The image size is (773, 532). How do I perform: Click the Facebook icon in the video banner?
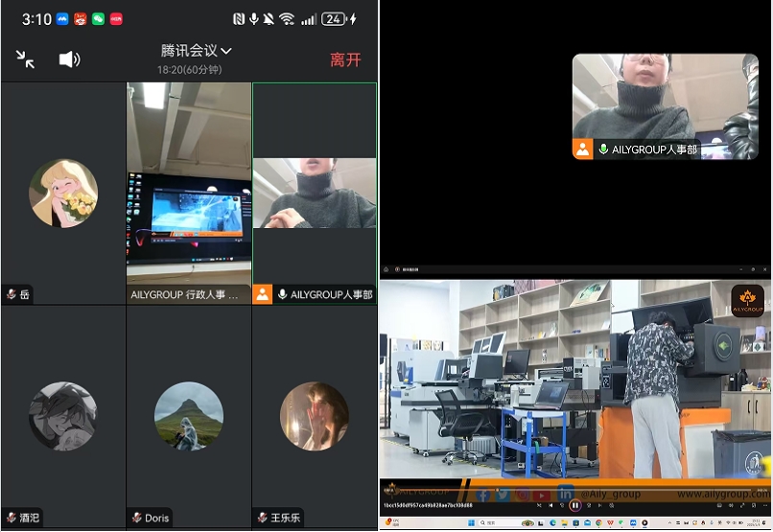point(483,495)
